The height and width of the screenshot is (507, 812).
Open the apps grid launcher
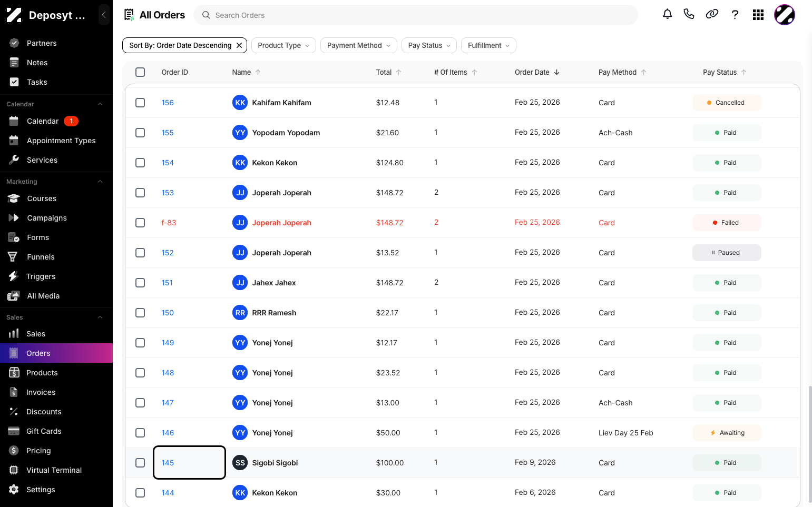point(758,15)
